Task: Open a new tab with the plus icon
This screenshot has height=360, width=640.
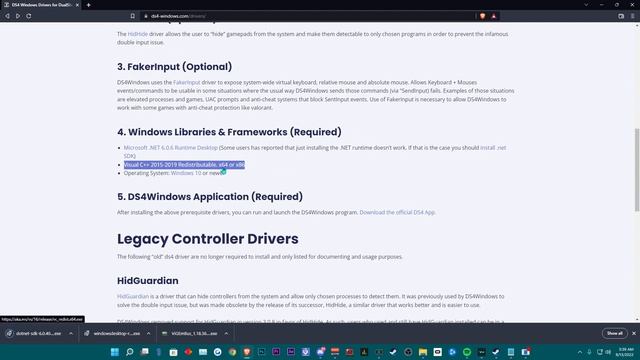Action: 89,5
